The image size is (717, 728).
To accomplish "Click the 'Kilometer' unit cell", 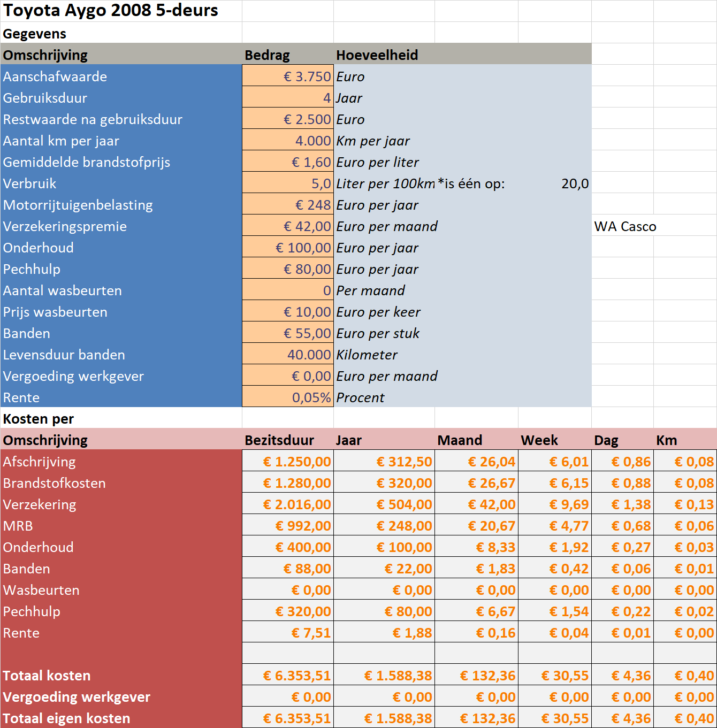I will (384, 354).
